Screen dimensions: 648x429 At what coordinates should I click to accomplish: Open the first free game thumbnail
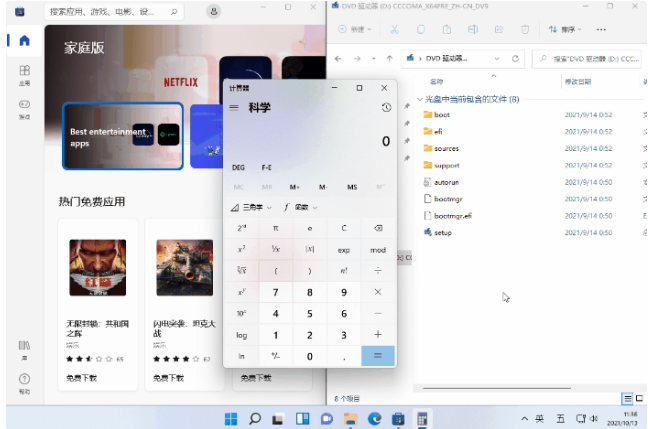point(98,267)
